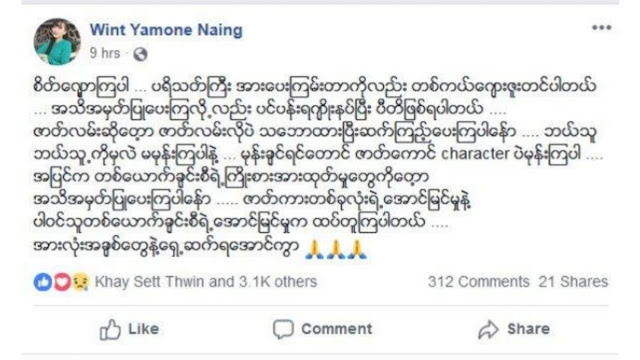Click the Share button label
Screen dimensions: 640x360
(529, 329)
